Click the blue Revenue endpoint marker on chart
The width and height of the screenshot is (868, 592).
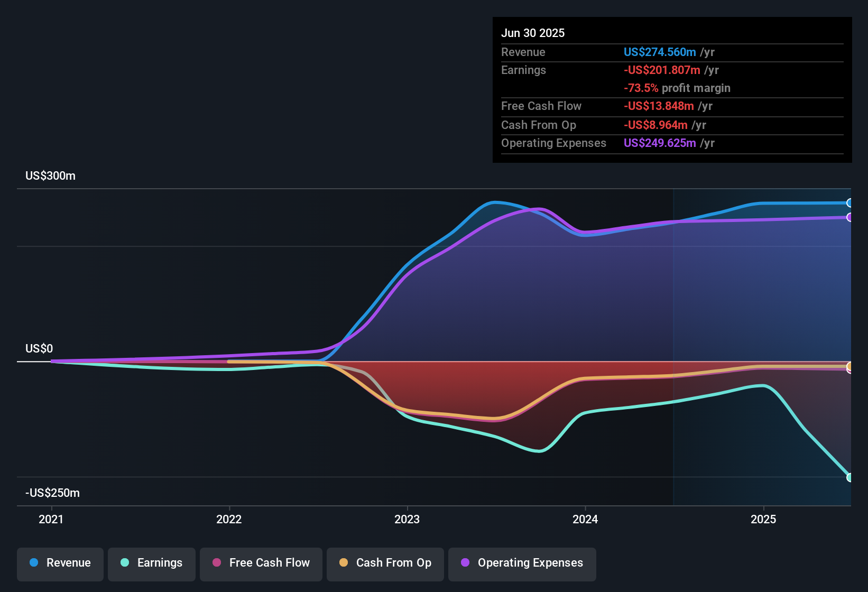[849, 203]
